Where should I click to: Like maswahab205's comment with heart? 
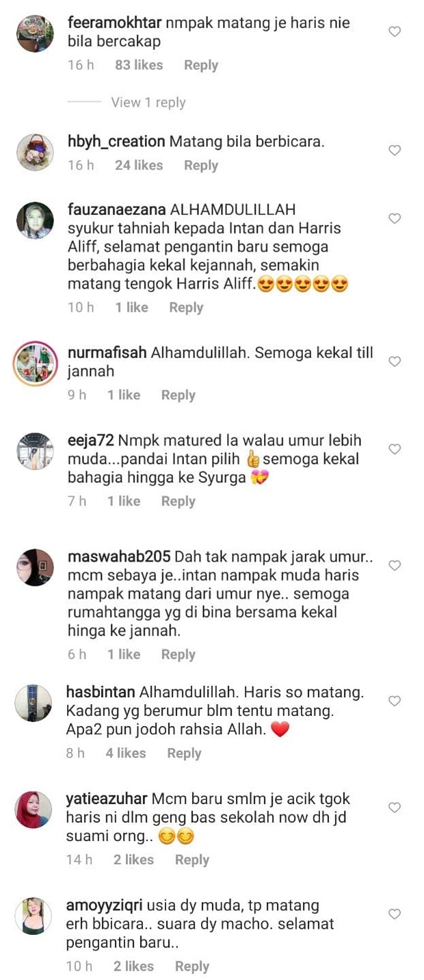tap(395, 565)
